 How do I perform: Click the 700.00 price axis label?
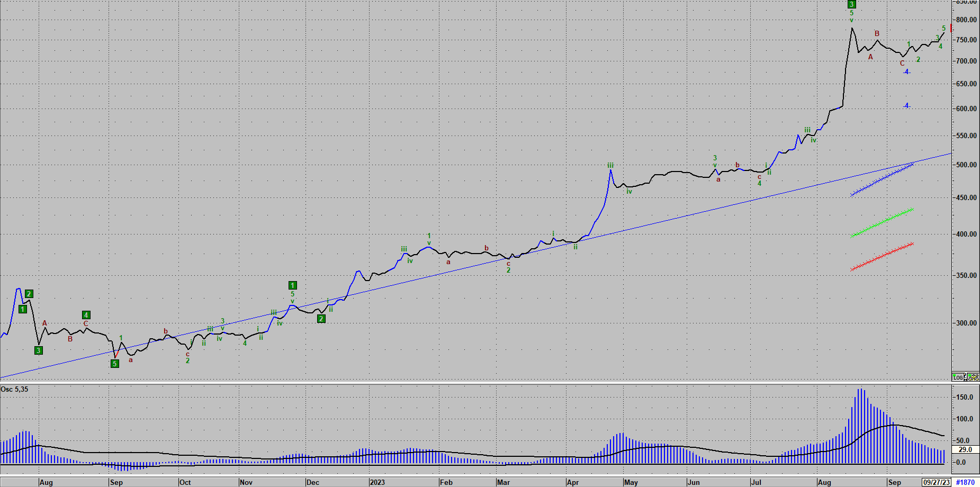click(966, 61)
